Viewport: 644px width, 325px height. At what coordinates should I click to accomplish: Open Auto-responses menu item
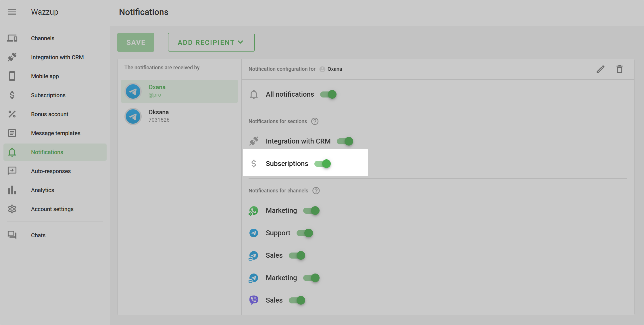(x=55, y=171)
